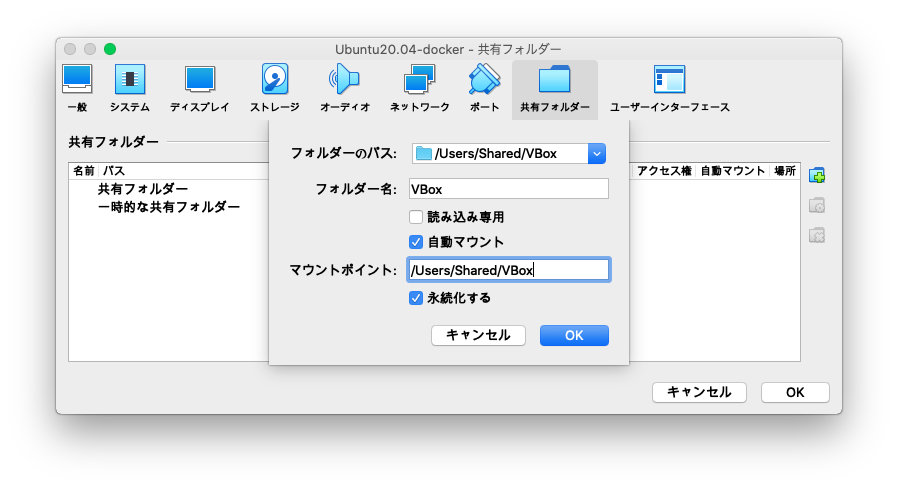The width and height of the screenshot is (898, 488).
Task: Click the edit shared folder icon
Action: point(817,205)
